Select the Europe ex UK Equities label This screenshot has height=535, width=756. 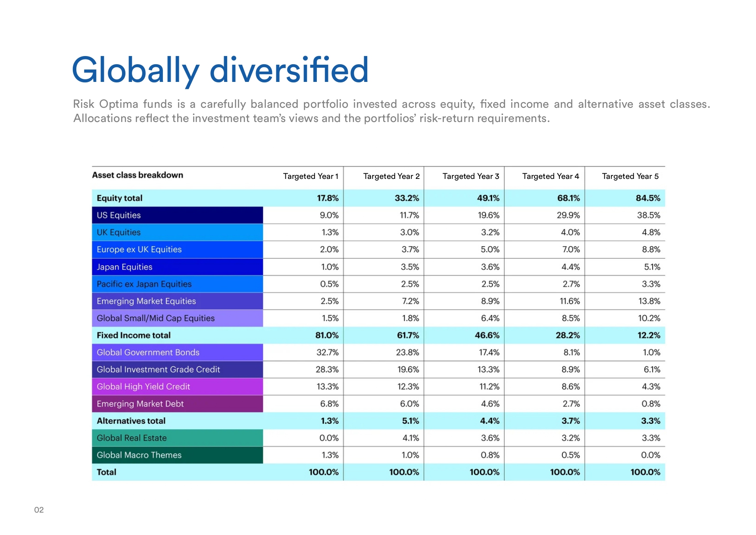coord(139,250)
